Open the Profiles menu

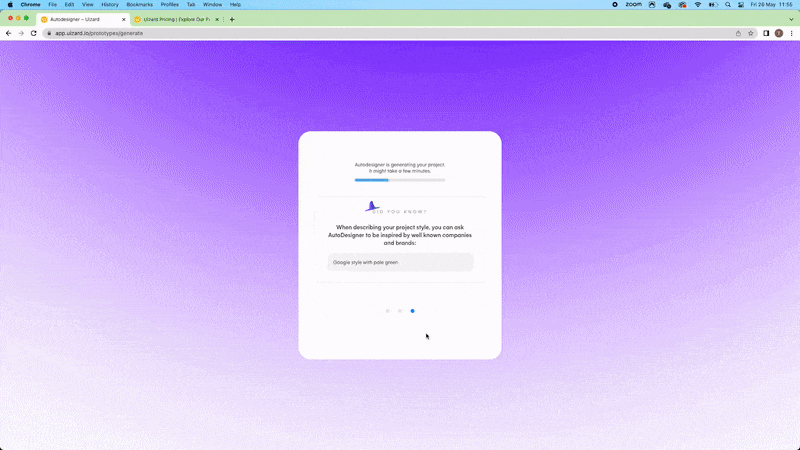(169, 5)
